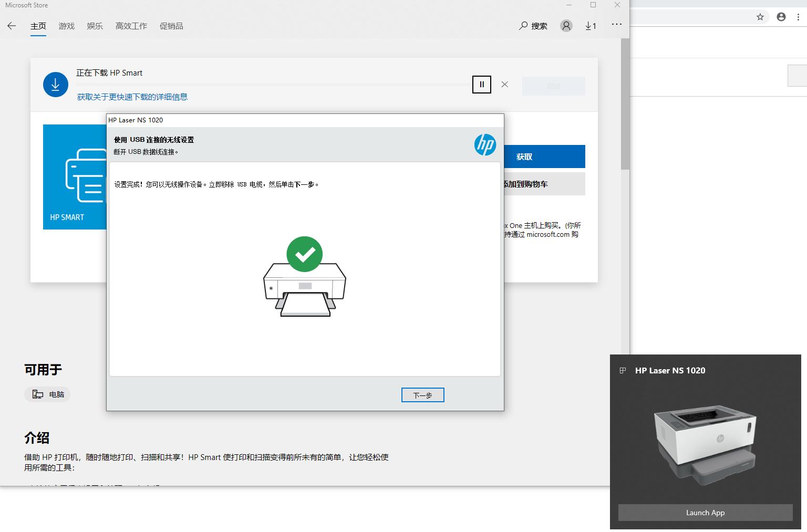The width and height of the screenshot is (807, 532).
Task: Open the Store's more options menu
Action: 616,24
